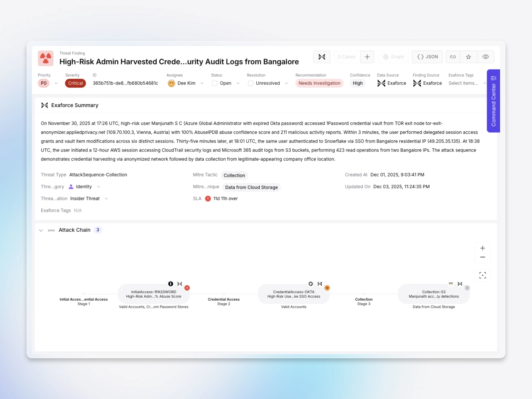Open the Status Open dropdown
Screen dimensions: 532x399
click(225, 83)
